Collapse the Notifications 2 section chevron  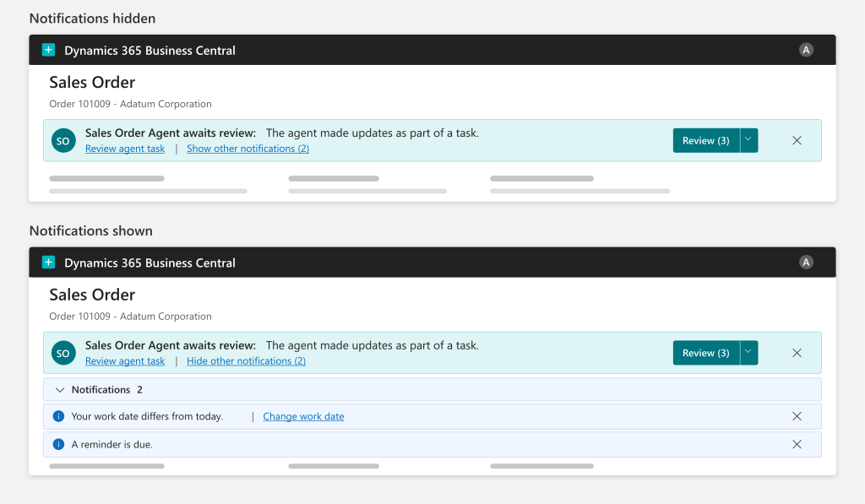click(60, 390)
